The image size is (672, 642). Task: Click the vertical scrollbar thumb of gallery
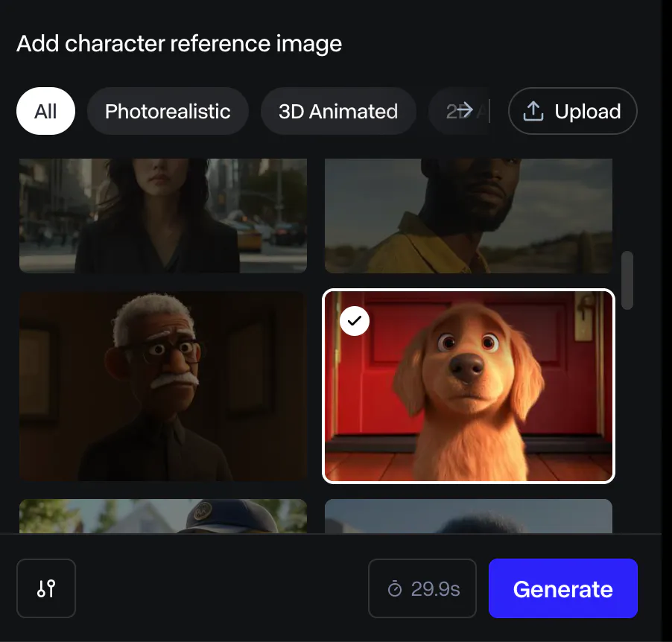pyautogui.click(x=627, y=280)
